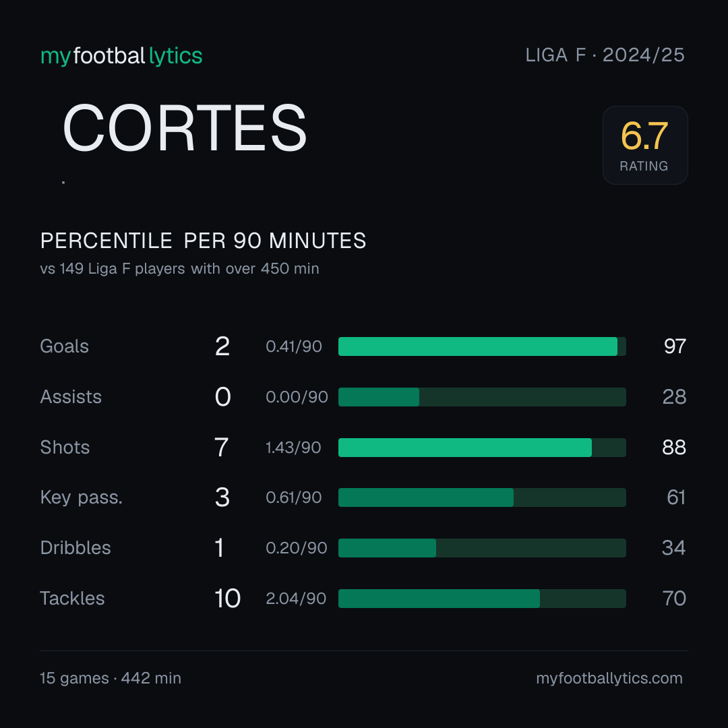Screen dimensions: 728x728
Task: Select the 6.7 rating badge
Action: pyautogui.click(x=645, y=146)
